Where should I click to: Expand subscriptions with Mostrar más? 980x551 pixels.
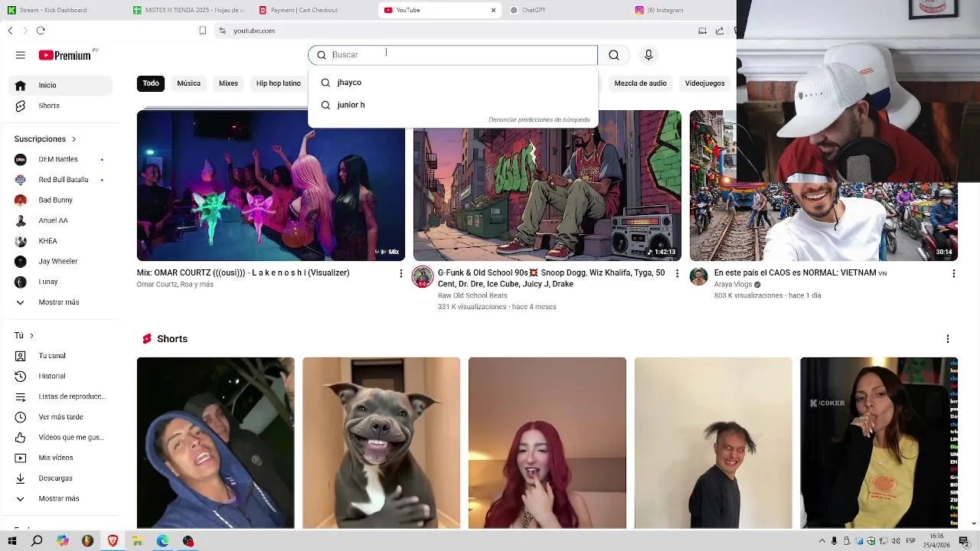[x=60, y=302]
